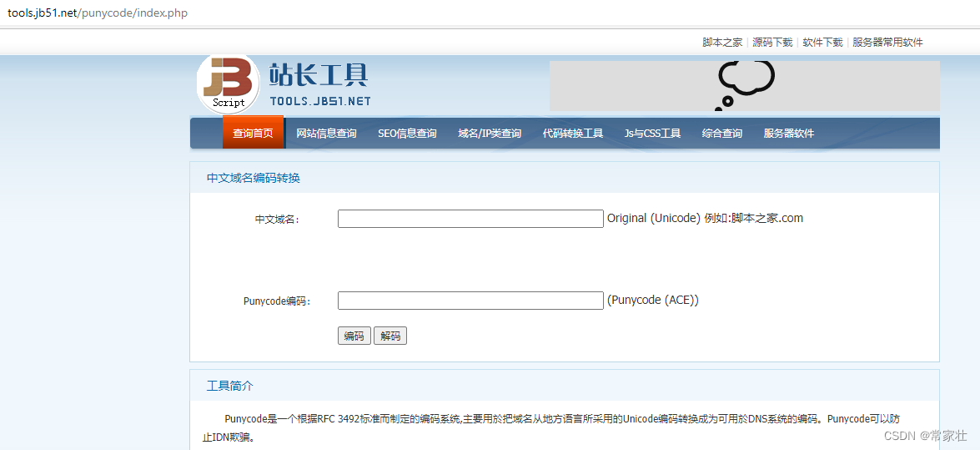Open the 网站信息查询 menu
980x450 pixels.
[x=326, y=134]
